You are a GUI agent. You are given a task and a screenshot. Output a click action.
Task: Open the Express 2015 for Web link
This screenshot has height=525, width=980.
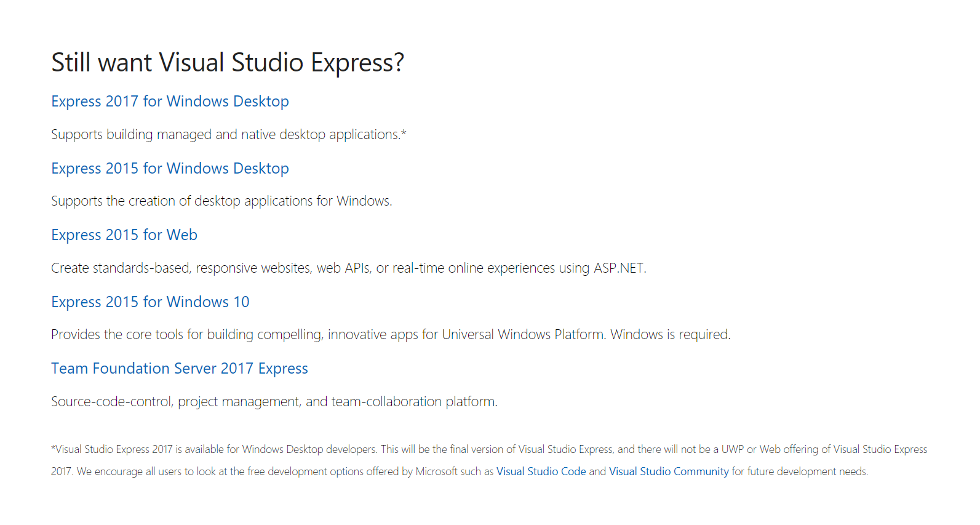coord(124,235)
